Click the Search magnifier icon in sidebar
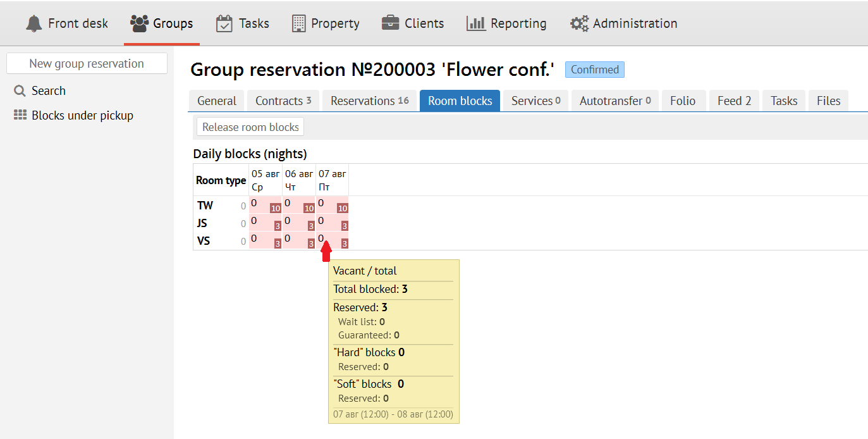The width and height of the screenshot is (868, 439). [x=20, y=90]
